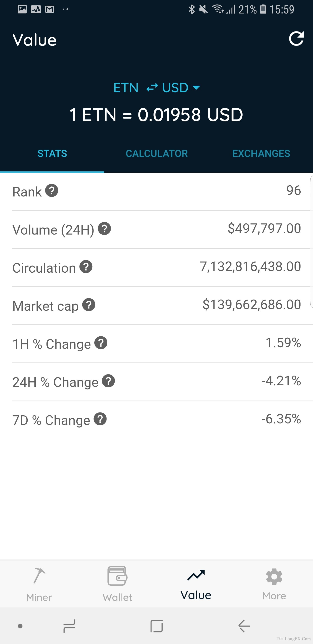313x644 pixels.
Task: Switch to the Calculator tab
Action: click(x=157, y=154)
